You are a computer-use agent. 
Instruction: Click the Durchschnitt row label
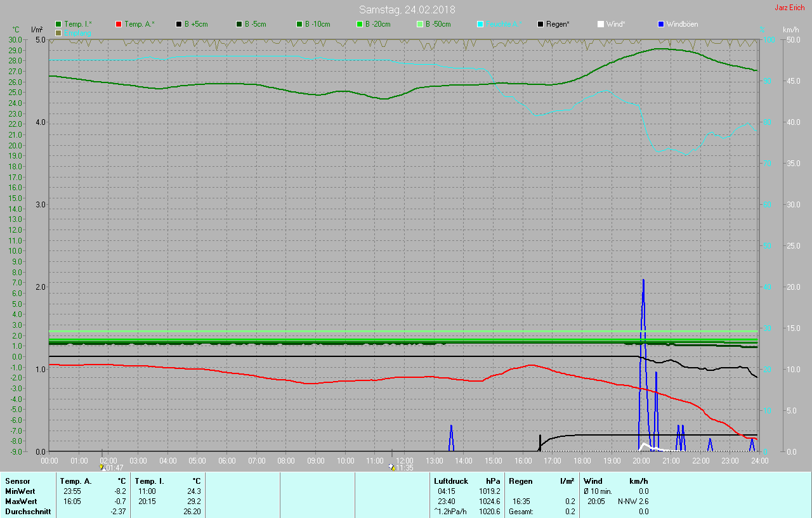[x=28, y=512]
